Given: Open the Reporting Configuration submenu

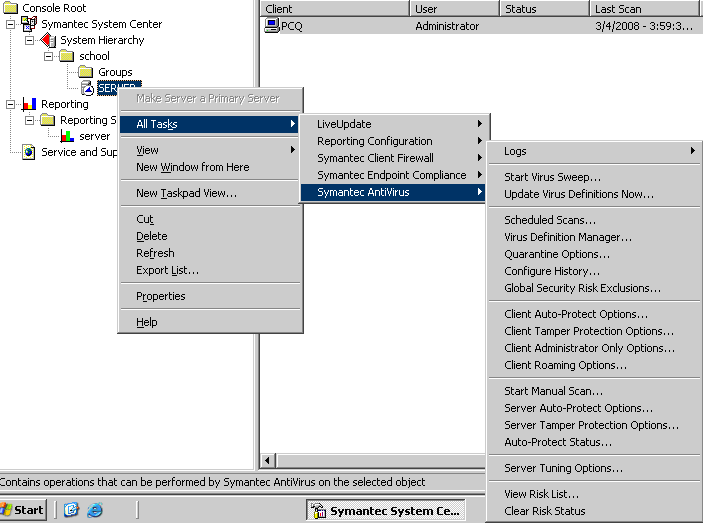Looking at the screenshot, I should click(395, 141).
